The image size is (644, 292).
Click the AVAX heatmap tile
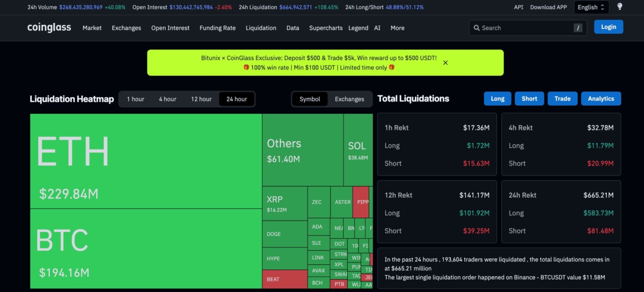click(x=318, y=271)
